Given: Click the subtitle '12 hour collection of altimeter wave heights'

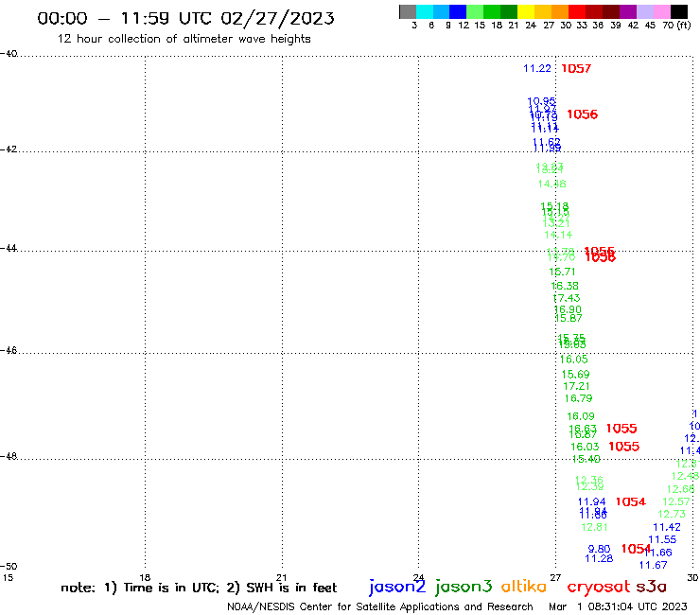Looking at the screenshot, I should click(x=184, y=39).
